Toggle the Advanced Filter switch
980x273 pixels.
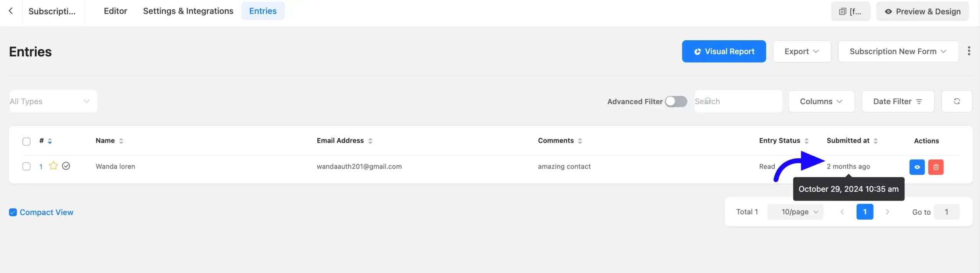click(676, 101)
